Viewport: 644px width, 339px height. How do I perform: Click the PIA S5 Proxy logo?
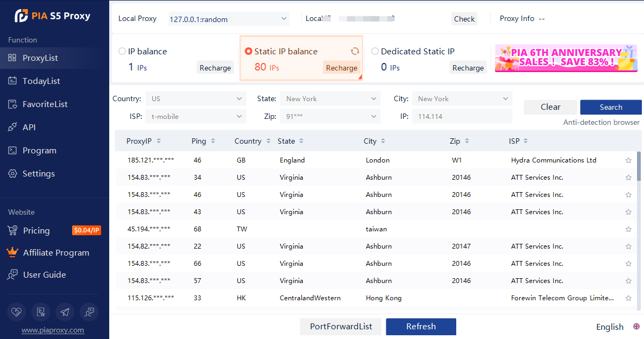[53, 16]
